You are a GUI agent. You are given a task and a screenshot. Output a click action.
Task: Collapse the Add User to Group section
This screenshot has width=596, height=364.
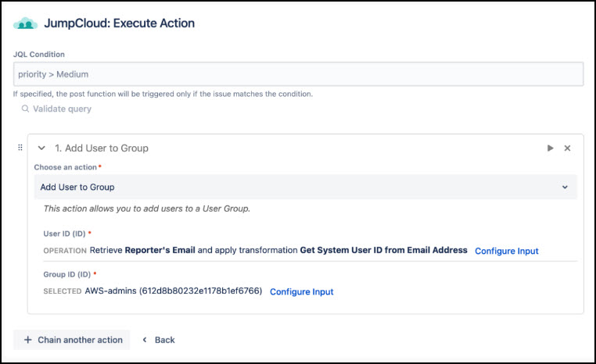coord(41,148)
